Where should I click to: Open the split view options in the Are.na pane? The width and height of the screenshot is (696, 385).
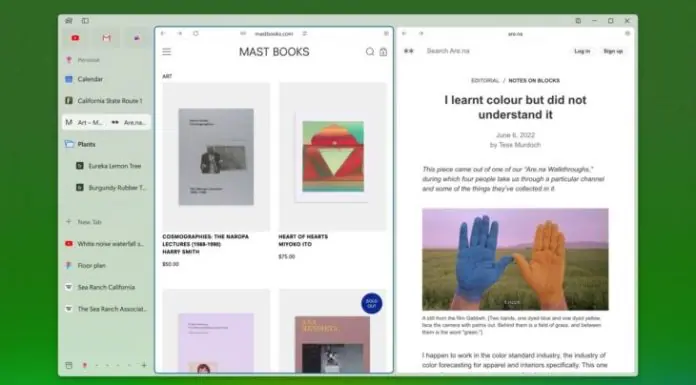point(628,34)
